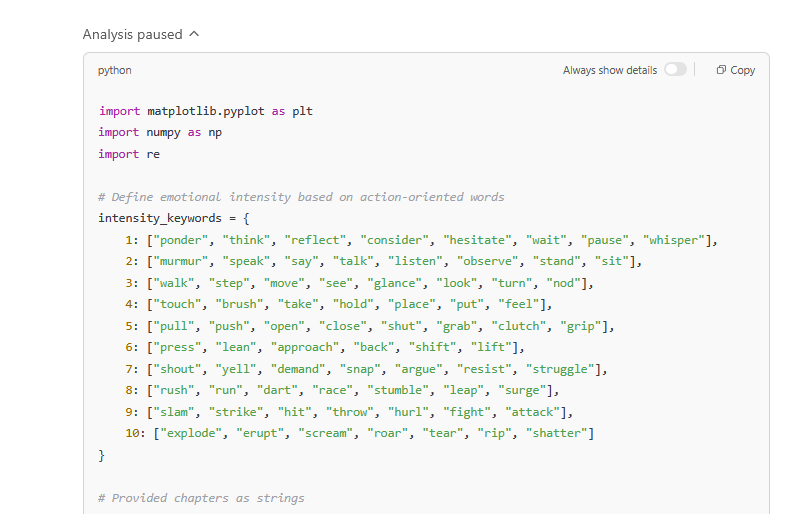Click the word "whisper" in the code
Viewport: 808px width, 514px height.
[x=676, y=240]
